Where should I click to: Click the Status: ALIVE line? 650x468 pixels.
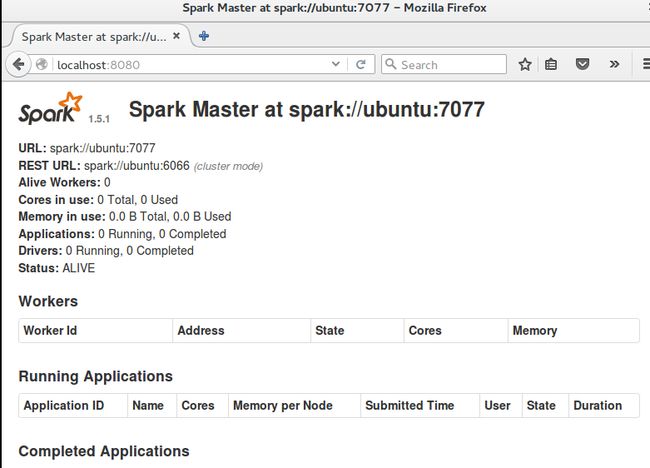point(57,268)
